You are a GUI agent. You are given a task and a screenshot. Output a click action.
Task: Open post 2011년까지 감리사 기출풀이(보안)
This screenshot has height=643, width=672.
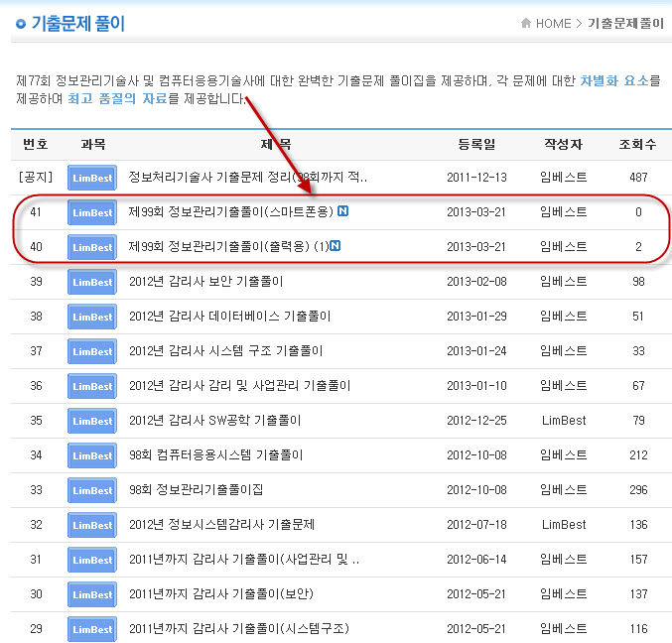point(221,593)
